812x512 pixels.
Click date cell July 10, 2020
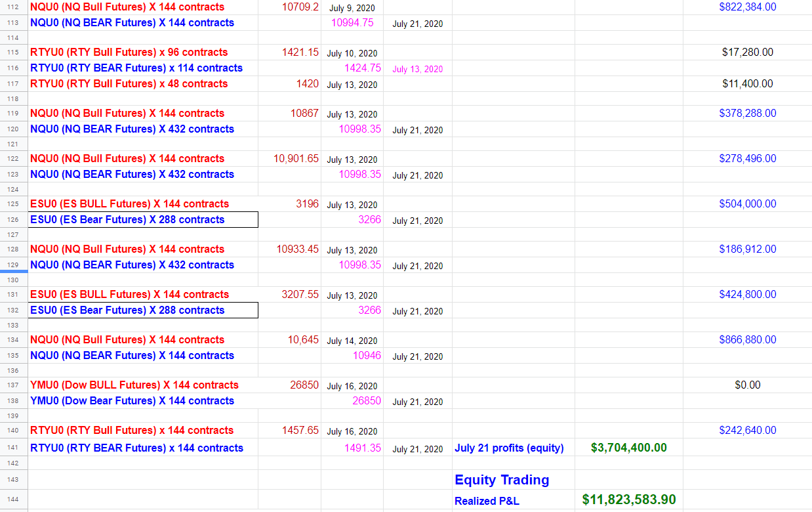[x=352, y=53]
